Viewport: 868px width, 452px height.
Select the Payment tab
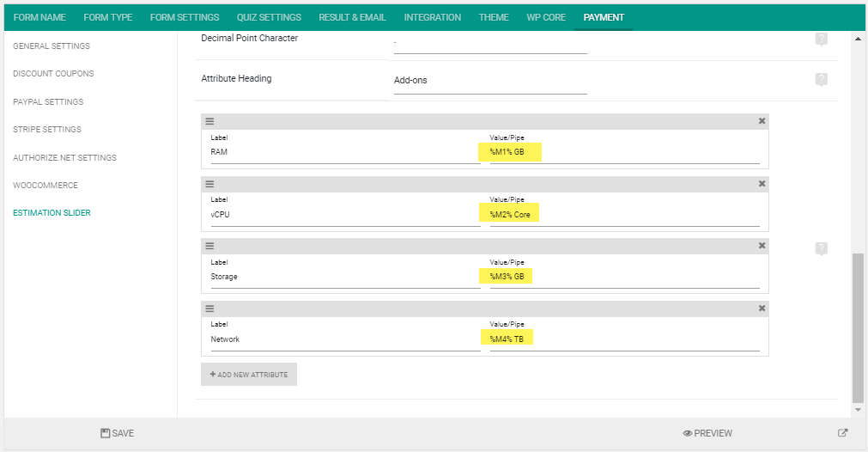click(604, 17)
